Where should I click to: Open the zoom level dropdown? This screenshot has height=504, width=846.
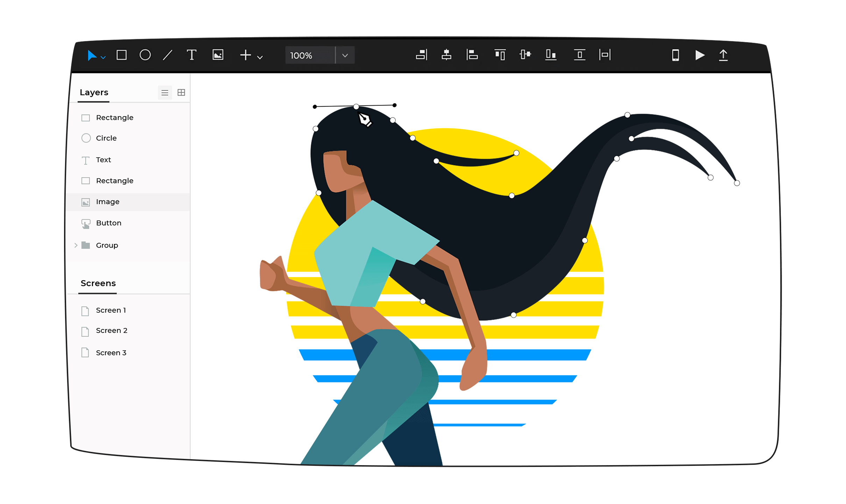pyautogui.click(x=347, y=55)
